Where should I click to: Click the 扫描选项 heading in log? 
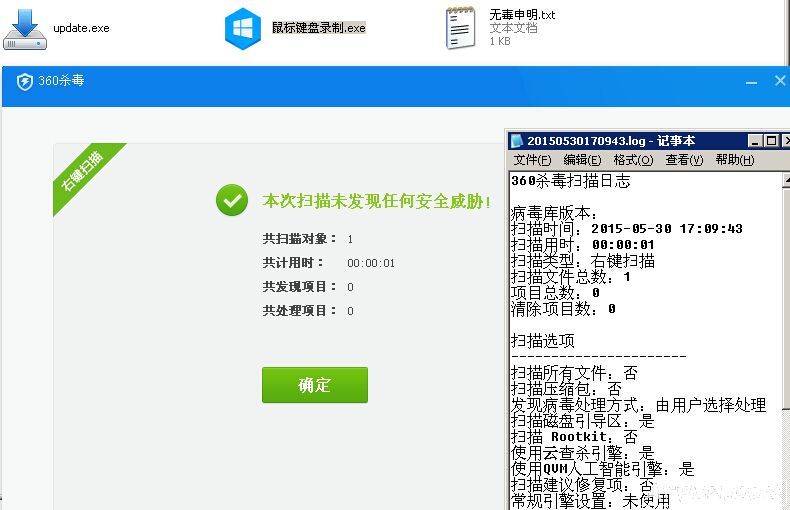[543, 341]
